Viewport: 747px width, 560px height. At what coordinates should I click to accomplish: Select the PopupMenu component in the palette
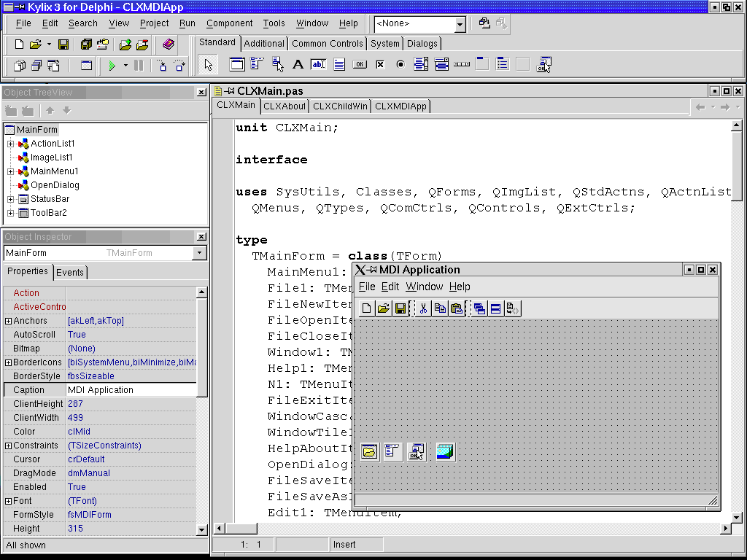click(278, 64)
